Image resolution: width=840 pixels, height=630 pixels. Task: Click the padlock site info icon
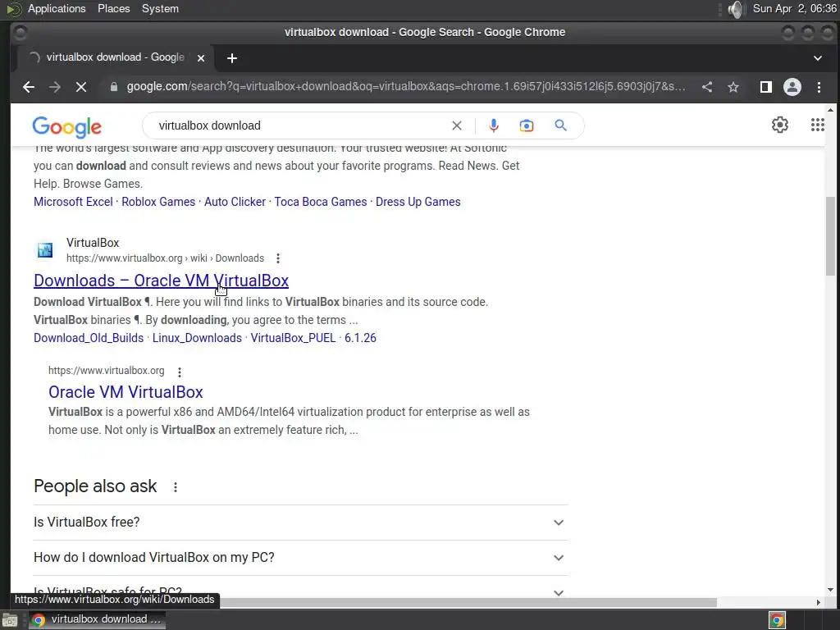tap(113, 87)
